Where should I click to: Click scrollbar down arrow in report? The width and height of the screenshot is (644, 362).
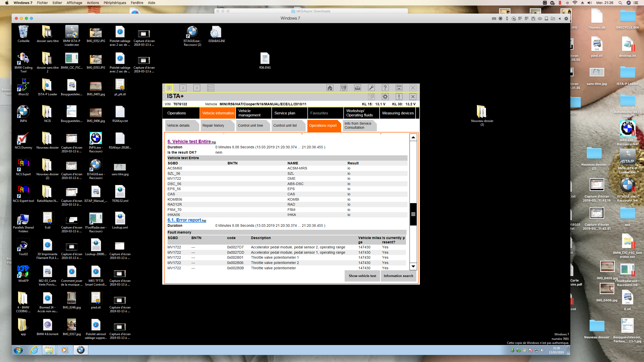[413, 266]
